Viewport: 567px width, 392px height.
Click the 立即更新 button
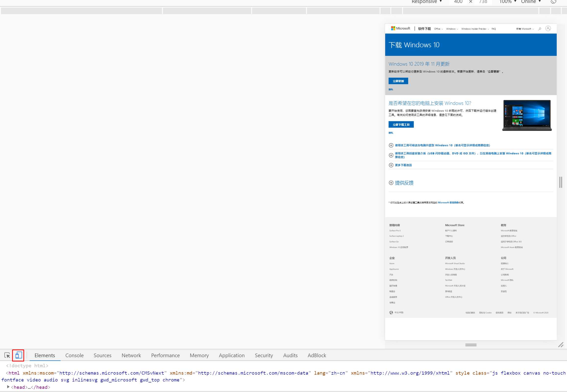398,81
